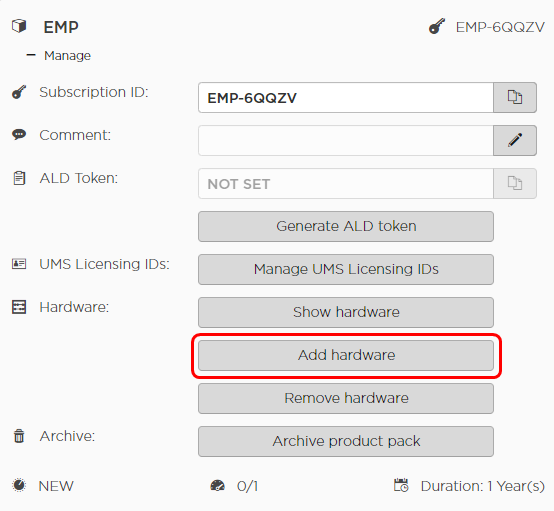Click the key icon beside EMP-6QQZV header

(437, 27)
